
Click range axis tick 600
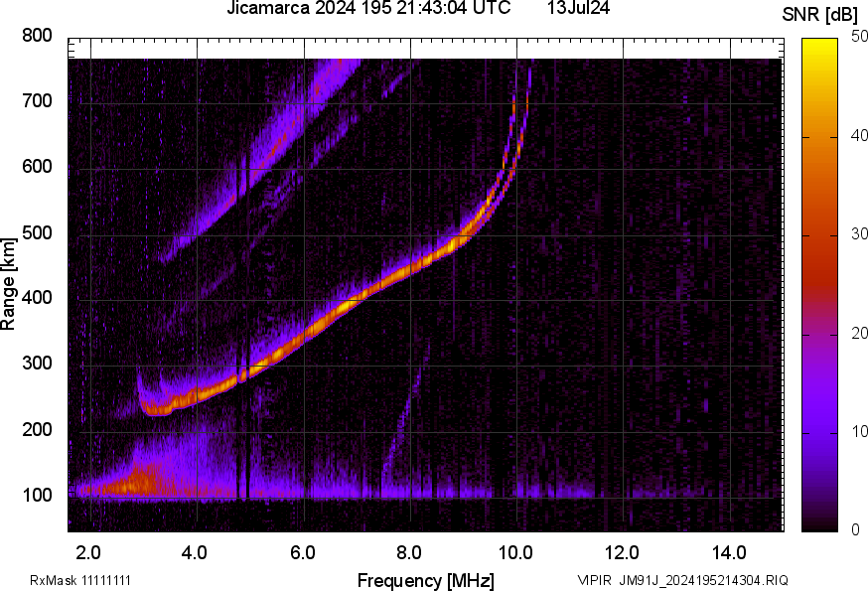pyautogui.click(x=37, y=166)
